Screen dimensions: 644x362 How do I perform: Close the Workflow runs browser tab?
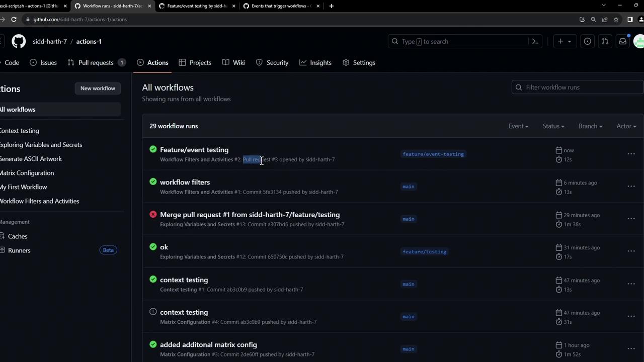tap(149, 6)
